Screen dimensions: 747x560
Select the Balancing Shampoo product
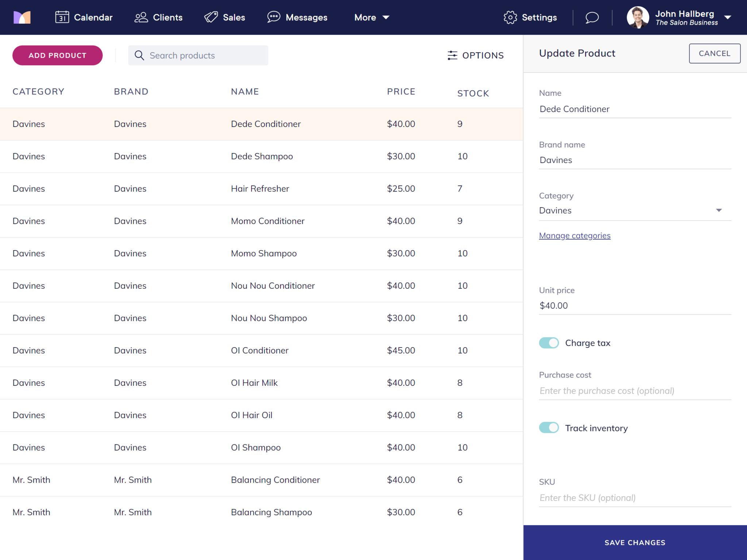pos(262,512)
